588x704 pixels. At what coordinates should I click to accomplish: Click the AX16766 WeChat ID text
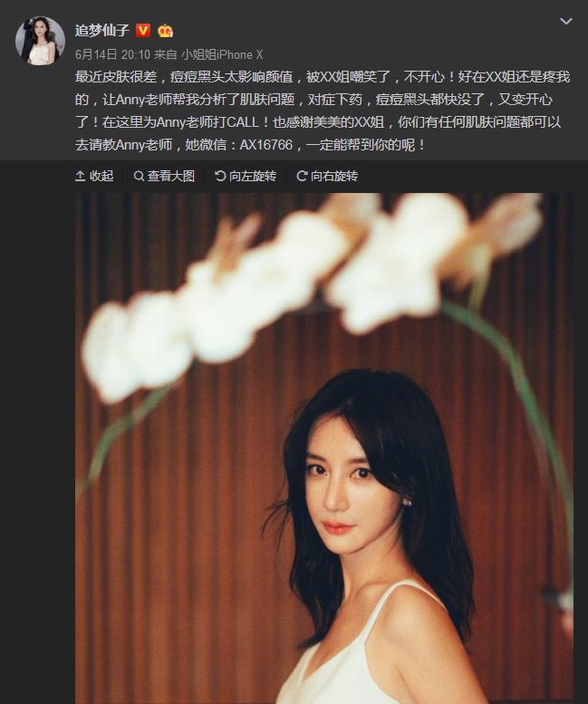(x=266, y=145)
